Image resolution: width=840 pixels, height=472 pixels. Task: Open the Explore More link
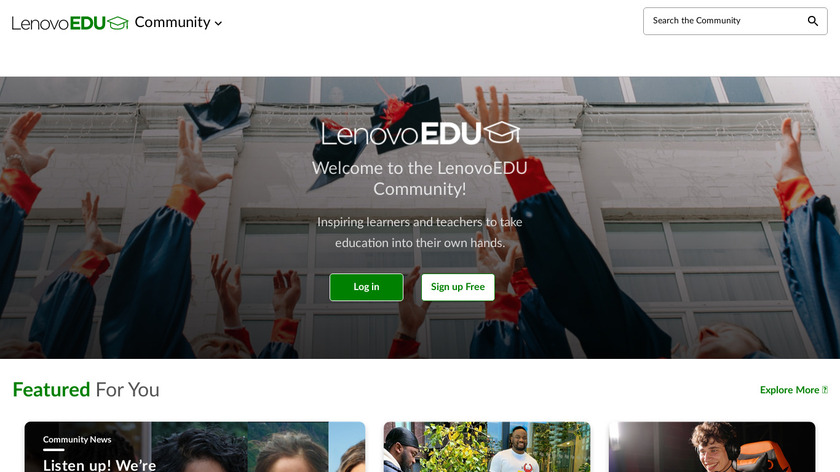click(x=793, y=390)
